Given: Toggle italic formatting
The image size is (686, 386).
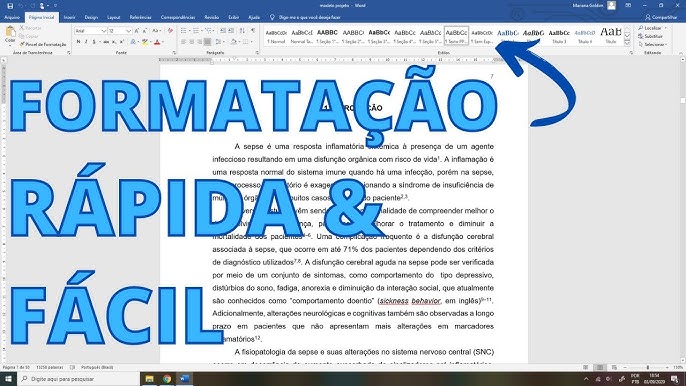Looking at the screenshot, I should pyautogui.click(x=86, y=42).
